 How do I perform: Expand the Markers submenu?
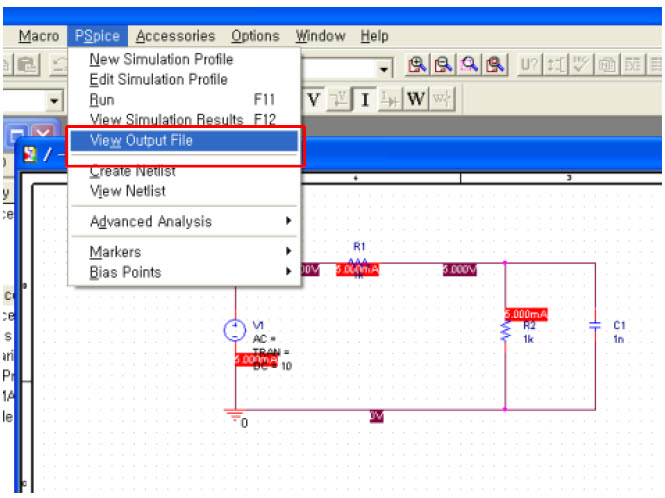(184, 252)
